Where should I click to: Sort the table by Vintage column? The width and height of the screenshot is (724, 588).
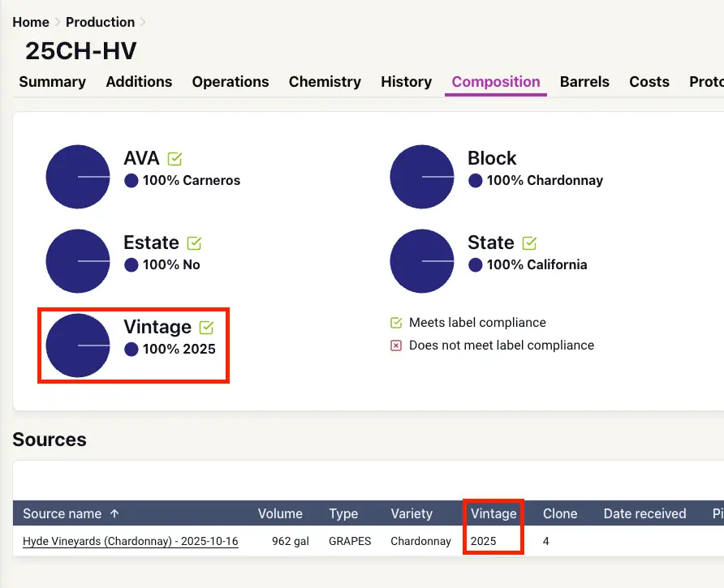[x=493, y=513]
